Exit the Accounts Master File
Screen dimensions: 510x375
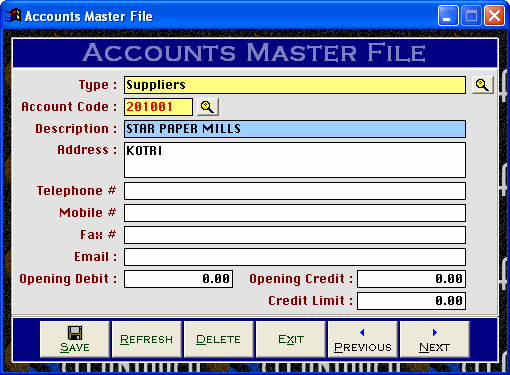291,339
